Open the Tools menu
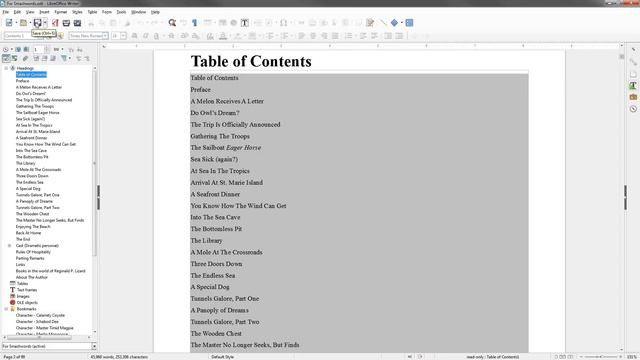Screen dimensions: 640x360 tap(121, 12)
